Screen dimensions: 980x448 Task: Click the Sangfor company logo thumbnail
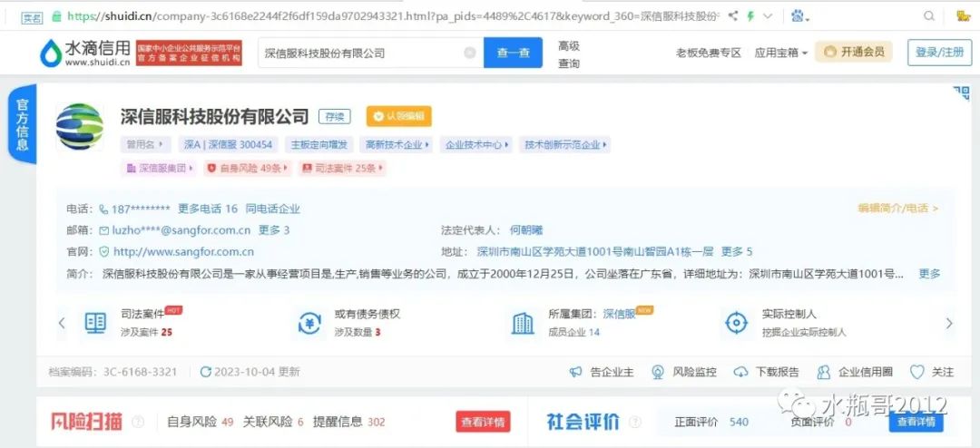tap(79, 127)
